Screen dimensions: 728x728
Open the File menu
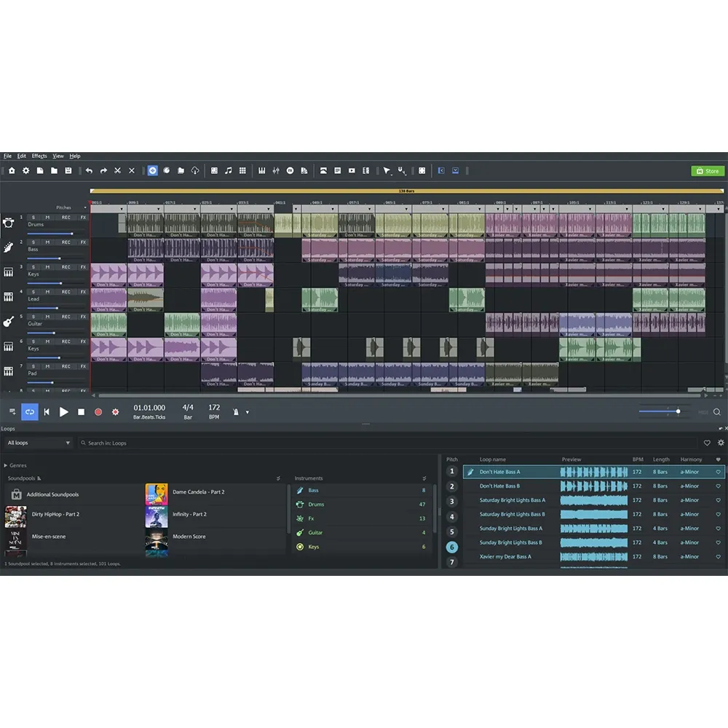coord(7,156)
